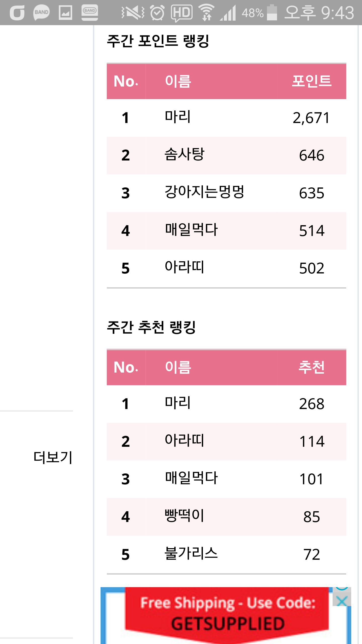Select 불가리스 in the recommendation ranking
Image resolution: width=362 pixels, height=644 pixels.
191,554
